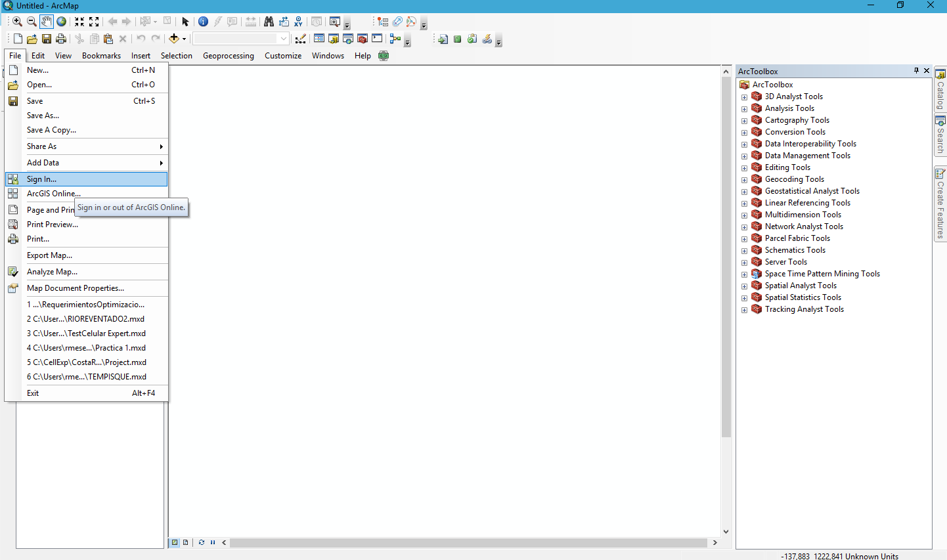Viewport: 947px width, 560px height.
Task: Switch to Layout View at the map bottom
Action: pyautogui.click(x=186, y=542)
